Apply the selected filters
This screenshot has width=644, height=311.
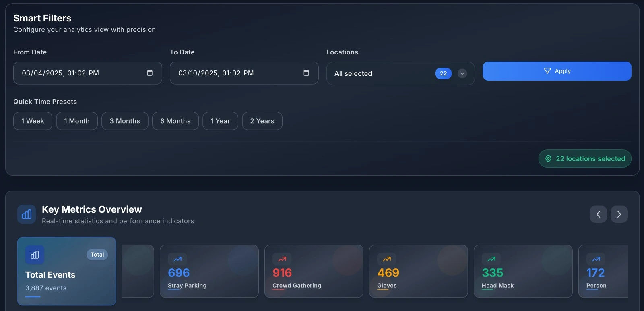tap(557, 71)
